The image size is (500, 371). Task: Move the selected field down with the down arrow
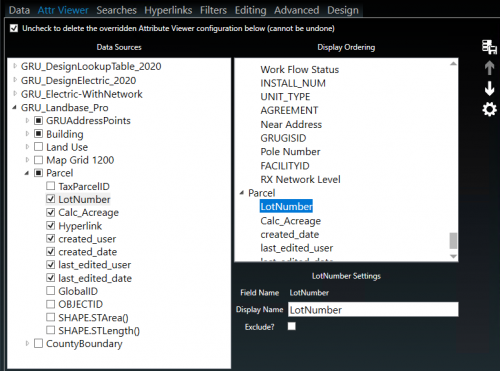pos(489,89)
